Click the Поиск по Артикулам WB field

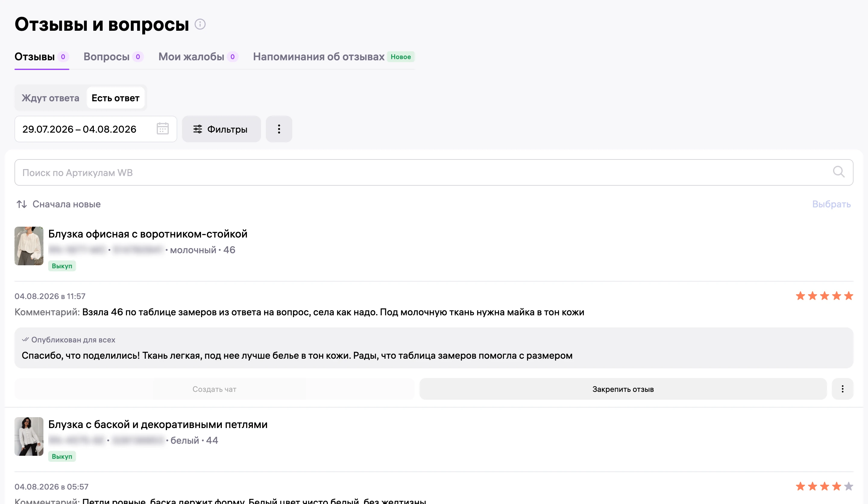click(434, 173)
